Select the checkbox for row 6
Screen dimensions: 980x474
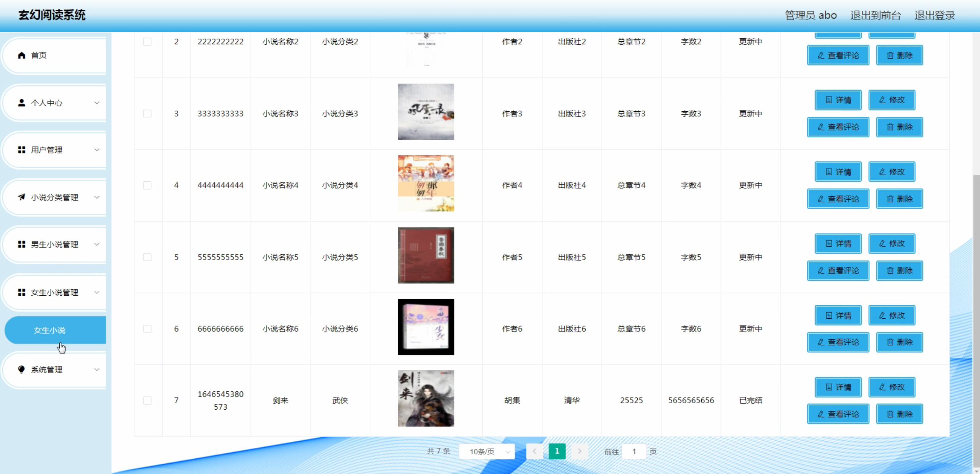click(x=147, y=329)
